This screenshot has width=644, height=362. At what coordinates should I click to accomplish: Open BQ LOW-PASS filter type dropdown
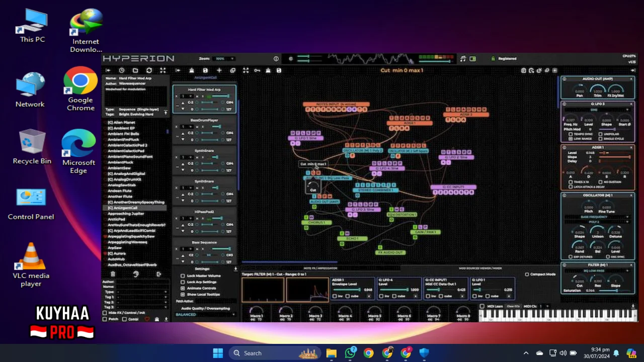pyautogui.click(x=598, y=270)
